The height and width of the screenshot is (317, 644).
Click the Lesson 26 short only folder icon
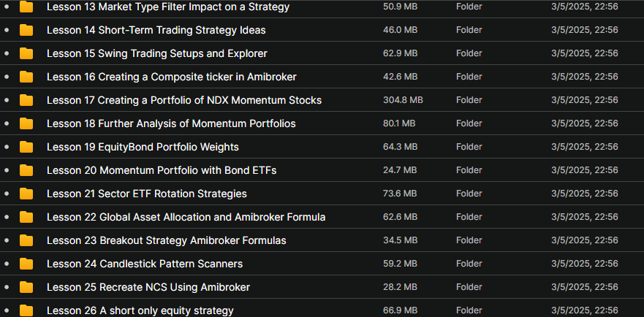coord(26,311)
